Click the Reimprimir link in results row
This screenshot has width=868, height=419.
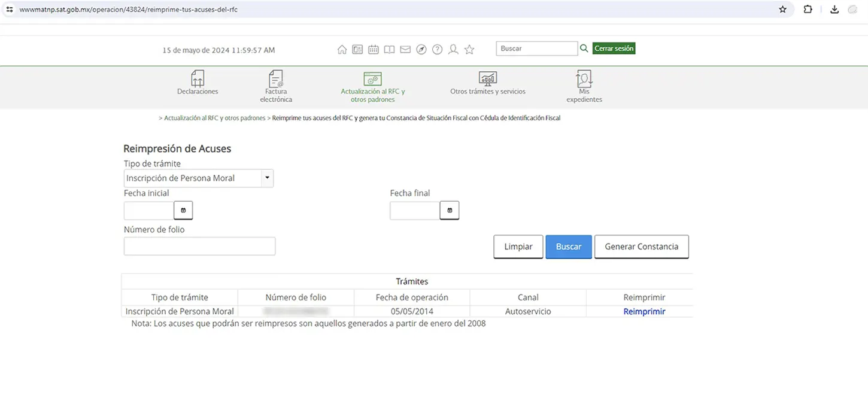[x=644, y=312]
